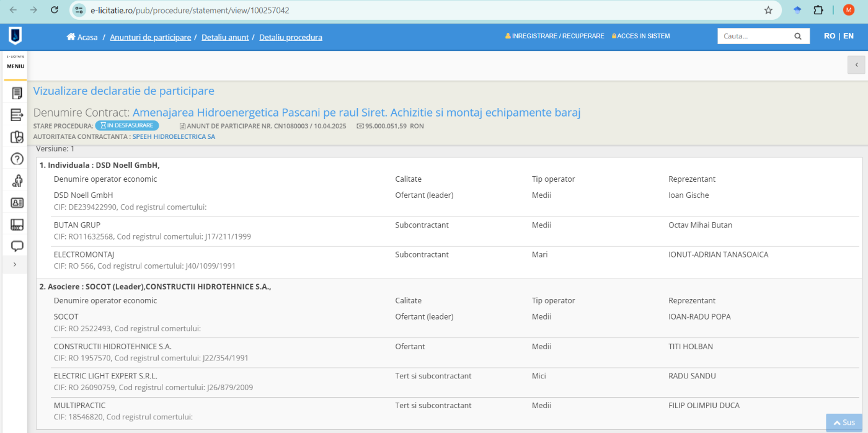Go to Acasa home breadcrumb
Image resolution: width=868 pixels, height=433 pixels.
[x=82, y=37]
